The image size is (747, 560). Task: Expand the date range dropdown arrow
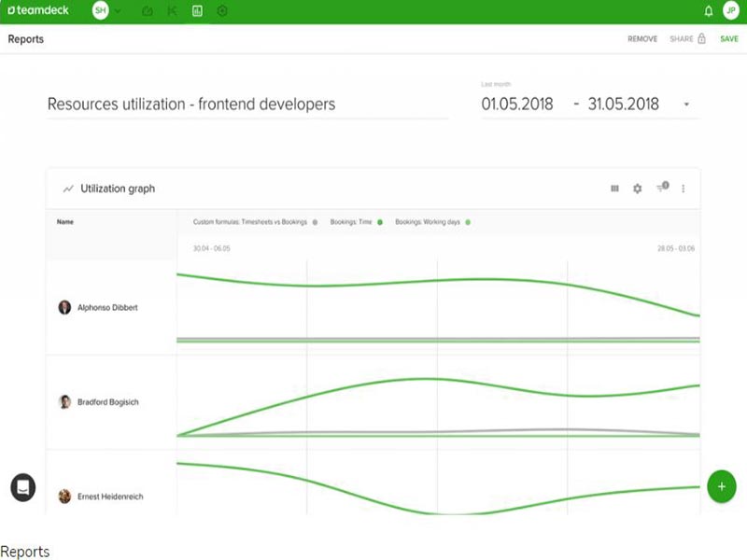686,105
